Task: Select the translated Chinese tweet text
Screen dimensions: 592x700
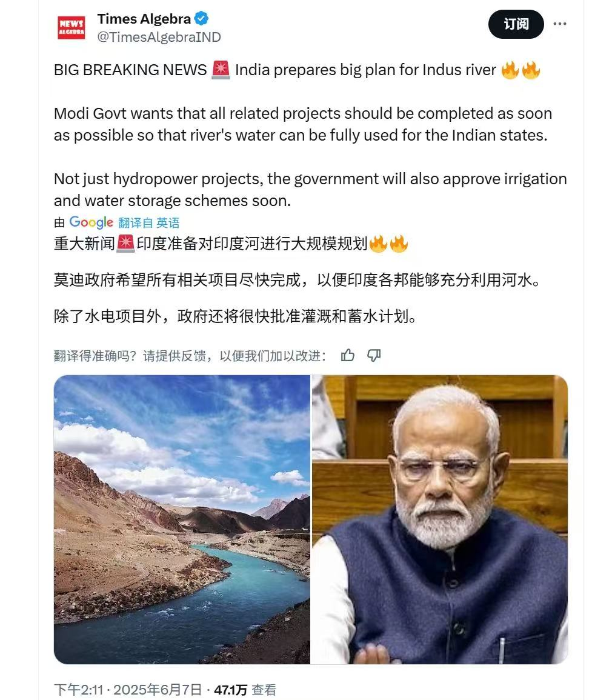Action: tap(298, 280)
